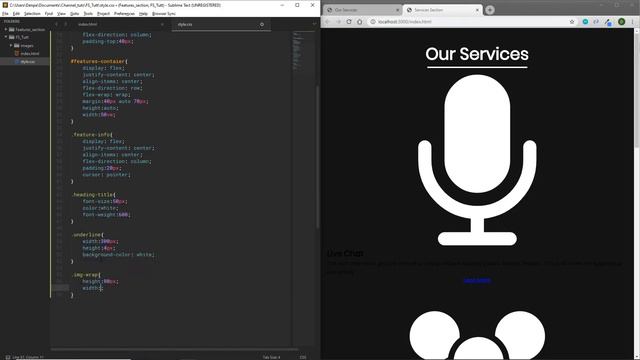Expand the Features_section folder
The image size is (640, 360).
pos(6,29)
